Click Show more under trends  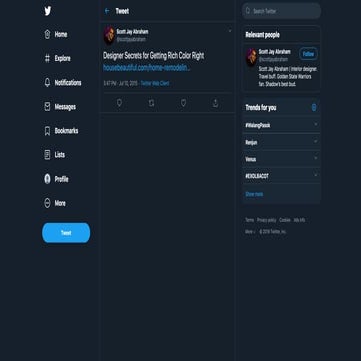click(254, 194)
